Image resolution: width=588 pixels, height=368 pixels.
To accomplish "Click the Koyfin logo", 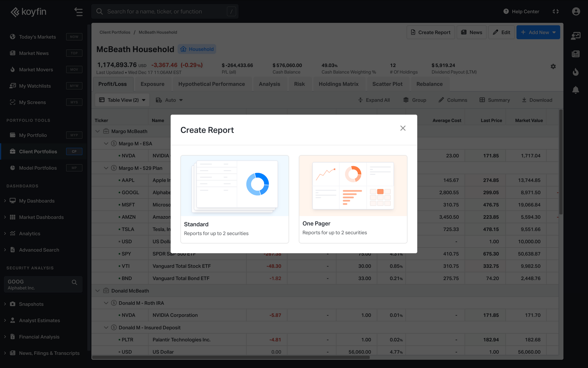I will (29, 12).
